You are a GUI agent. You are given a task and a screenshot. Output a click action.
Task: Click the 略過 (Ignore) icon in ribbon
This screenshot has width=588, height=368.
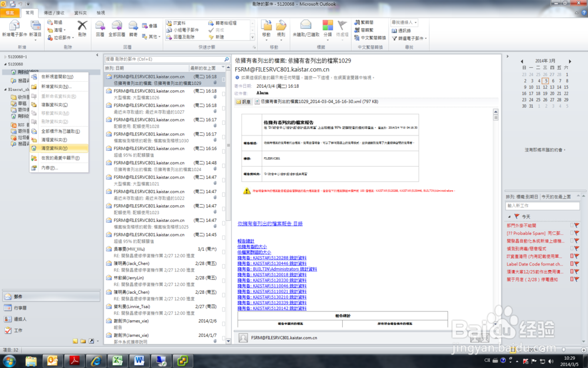coord(50,22)
